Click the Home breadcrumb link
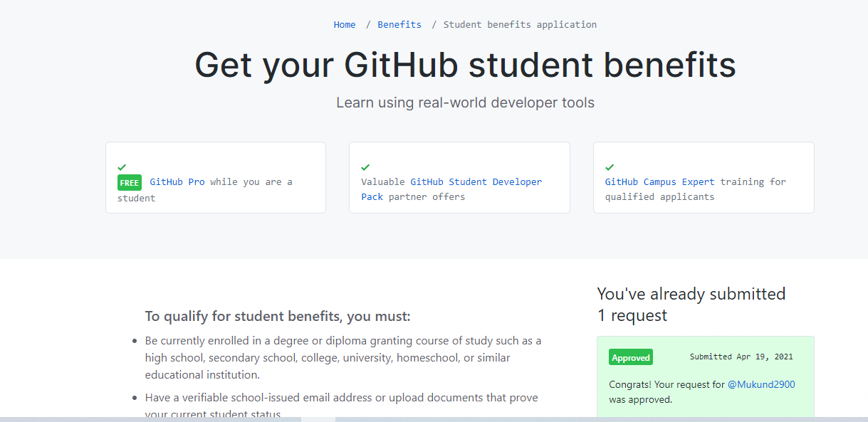The width and height of the screenshot is (868, 422). tap(345, 25)
